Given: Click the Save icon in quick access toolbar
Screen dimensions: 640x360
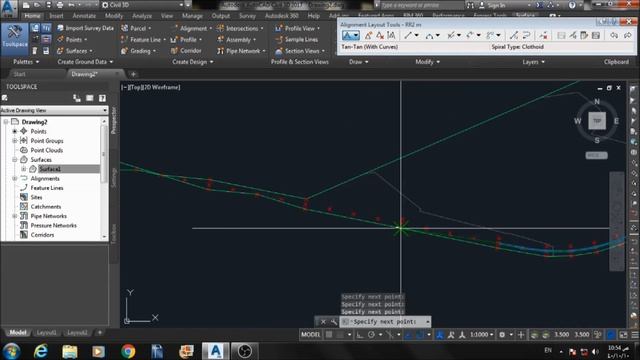Looking at the screenshot, I should pyautogui.click(x=48, y=5).
